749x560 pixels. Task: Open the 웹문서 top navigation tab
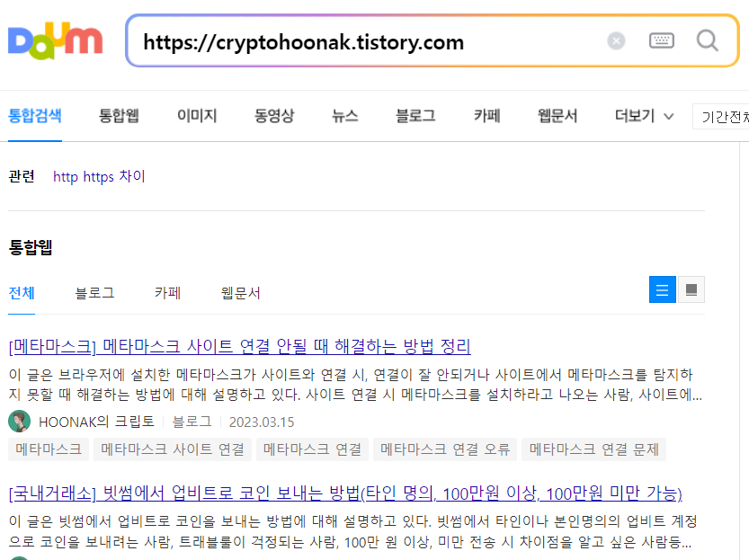coord(557,116)
